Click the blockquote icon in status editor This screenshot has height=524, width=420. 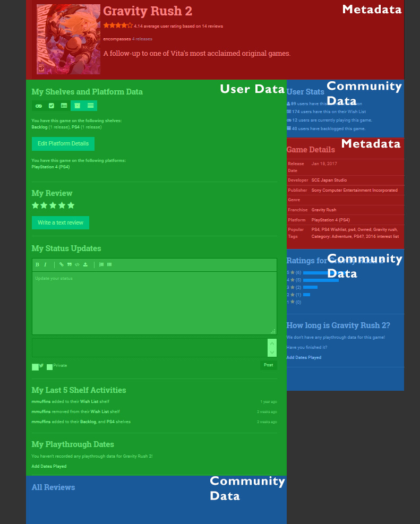tap(69, 264)
